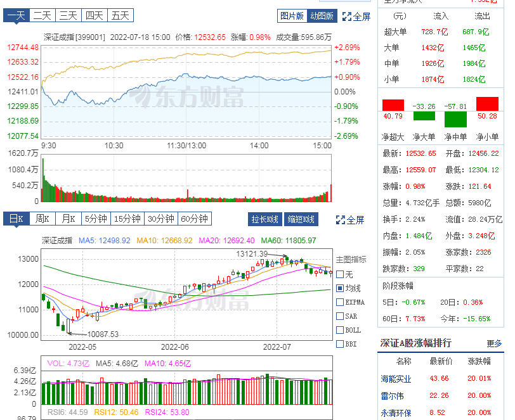The height and width of the screenshot is (420, 515).
Task: Select the 15分钟 K-line tab
Action: (x=127, y=219)
